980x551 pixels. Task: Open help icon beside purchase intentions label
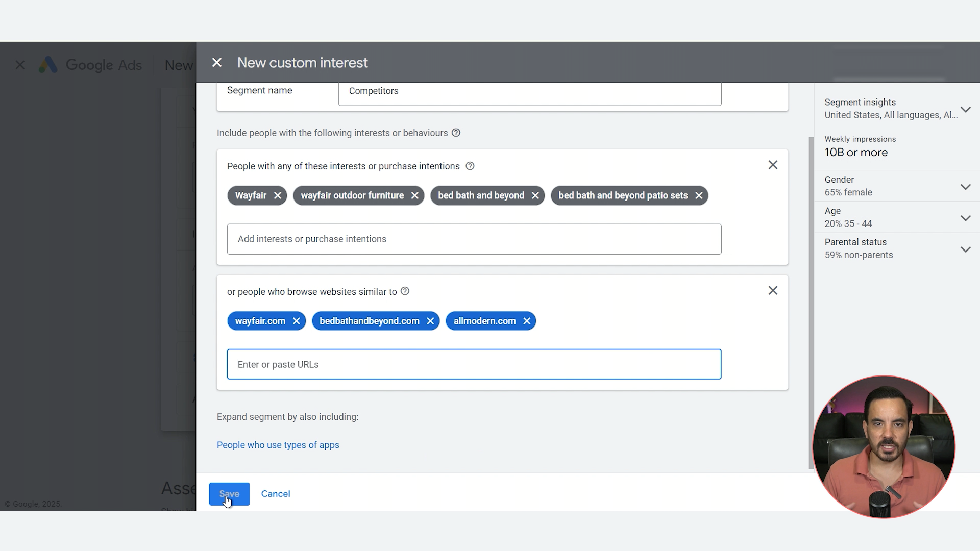pos(470,166)
